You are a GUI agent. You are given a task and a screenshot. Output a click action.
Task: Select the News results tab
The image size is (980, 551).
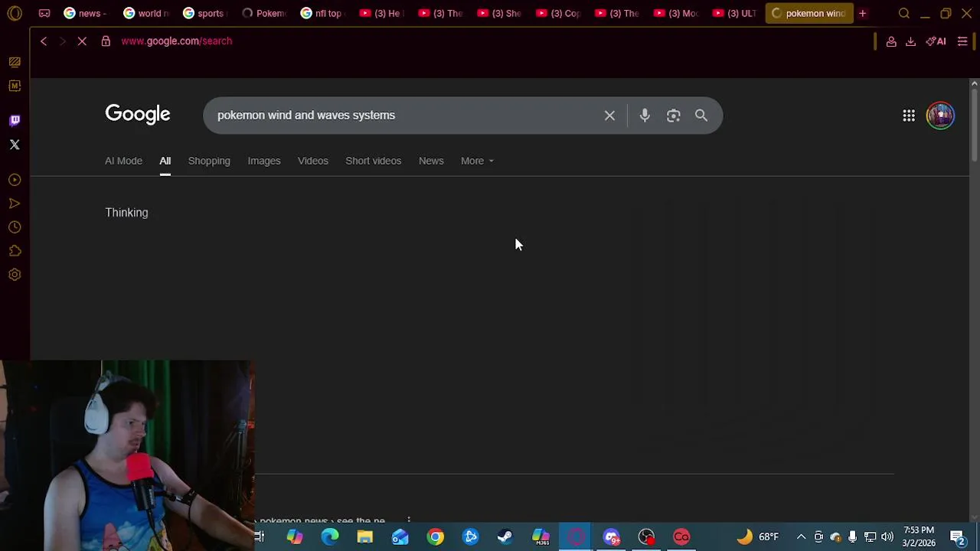(x=431, y=161)
